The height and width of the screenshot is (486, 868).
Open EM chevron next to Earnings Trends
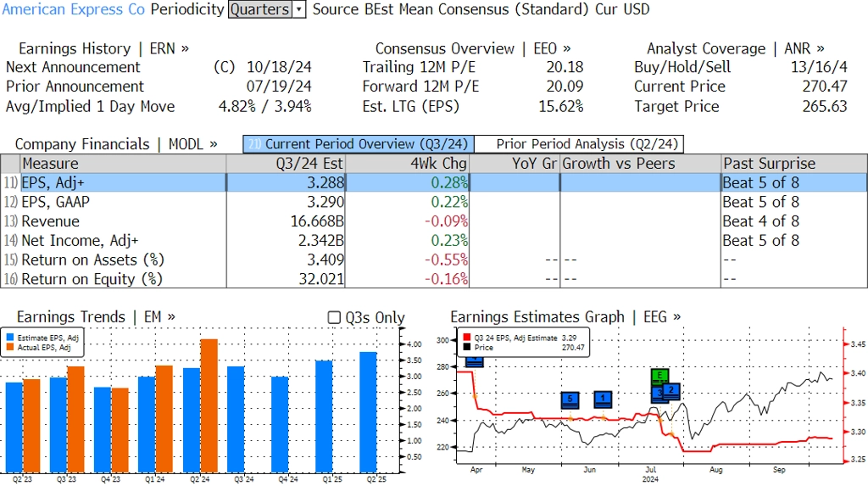[171, 317]
